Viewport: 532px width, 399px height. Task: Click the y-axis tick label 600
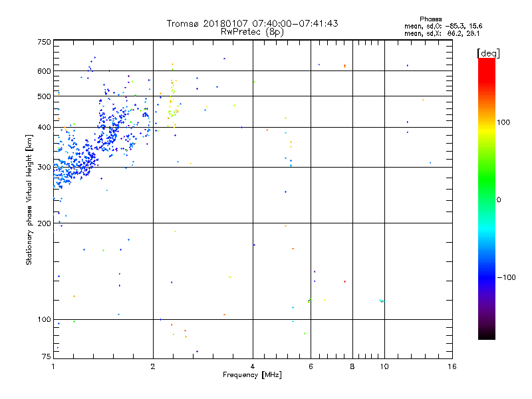[44, 71]
